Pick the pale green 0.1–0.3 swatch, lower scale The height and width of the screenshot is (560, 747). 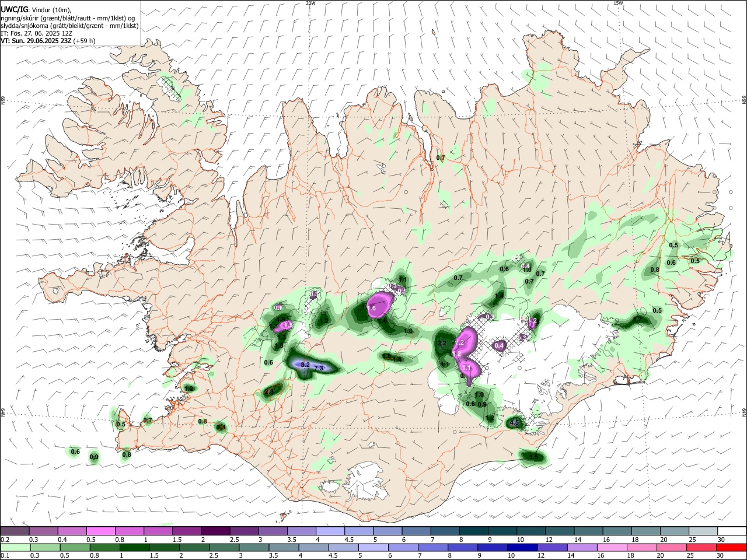click(15, 548)
